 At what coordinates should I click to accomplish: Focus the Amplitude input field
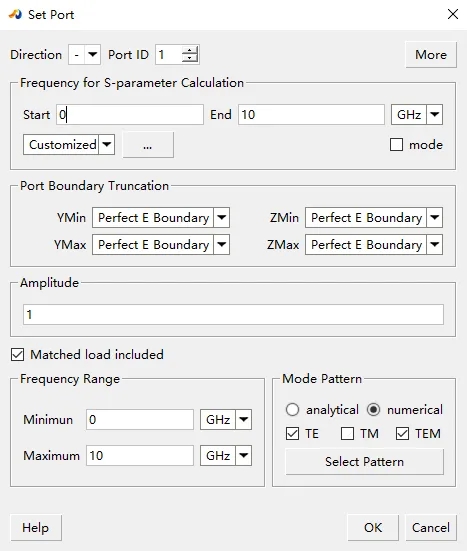click(x=233, y=315)
